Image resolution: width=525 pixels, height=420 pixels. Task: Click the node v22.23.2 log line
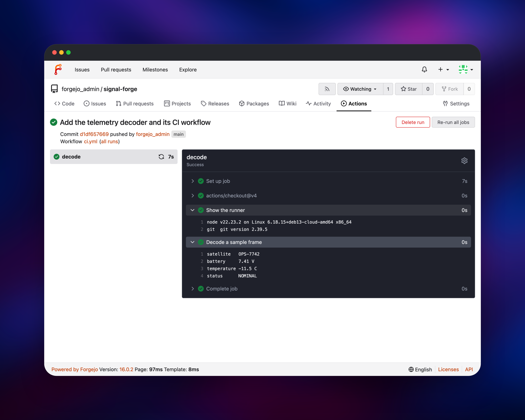[x=279, y=222]
